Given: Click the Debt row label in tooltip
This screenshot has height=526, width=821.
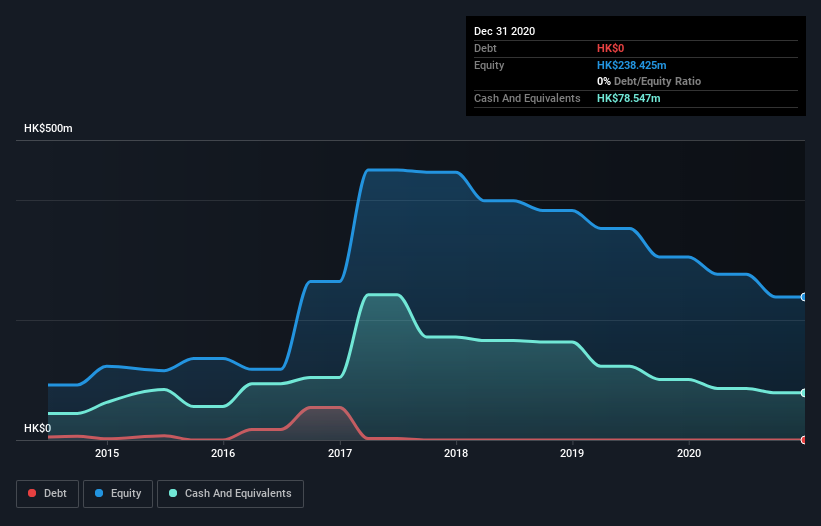Looking at the screenshot, I should tap(485, 48).
